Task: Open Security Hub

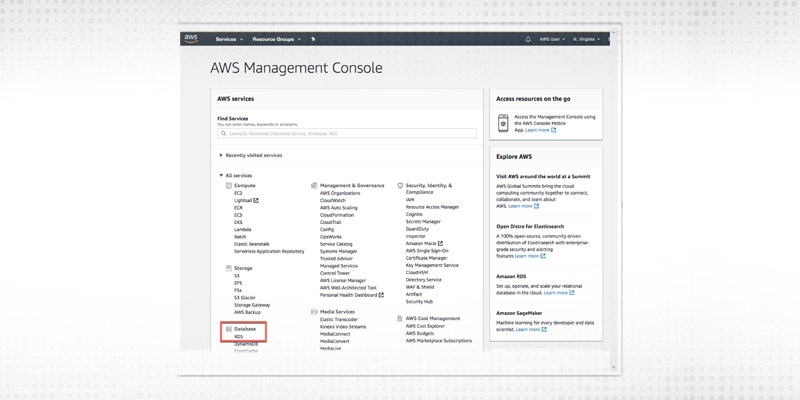Action: pos(419,302)
